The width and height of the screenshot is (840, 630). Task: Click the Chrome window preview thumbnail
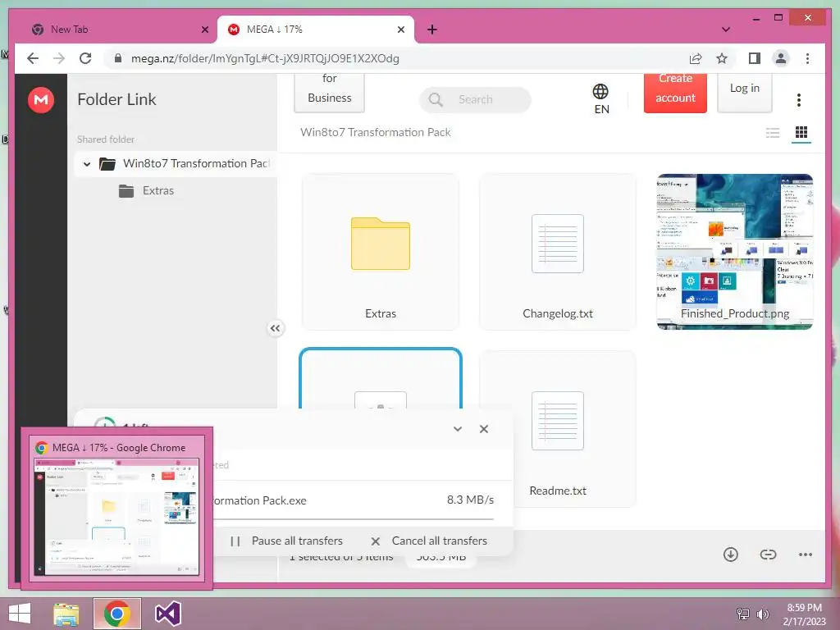[x=116, y=517]
